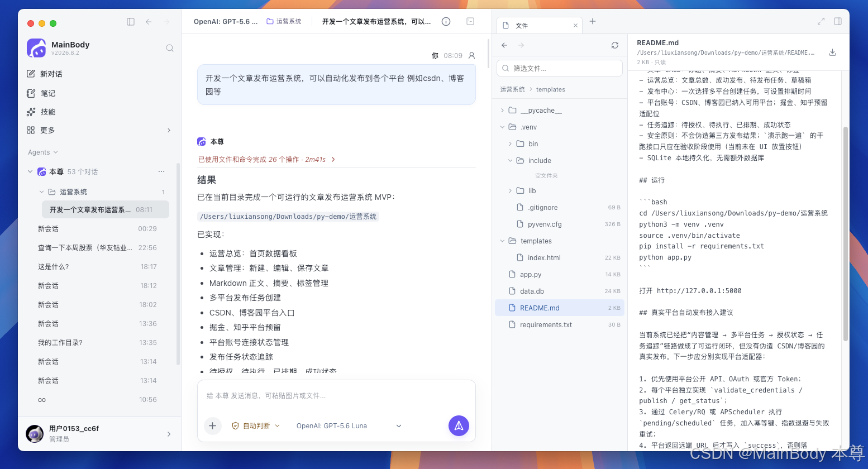Viewport: 868px width, 469px height.
Task: Open the 用户0153_cc6f account menu
Action: (99, 434)
